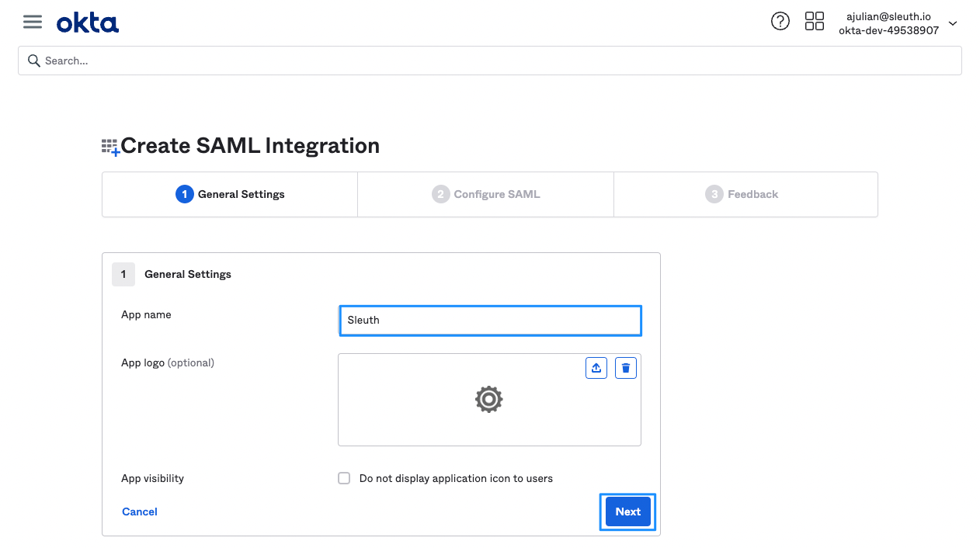
Task: Click the upload logo icon
Action: pos(596,368)
